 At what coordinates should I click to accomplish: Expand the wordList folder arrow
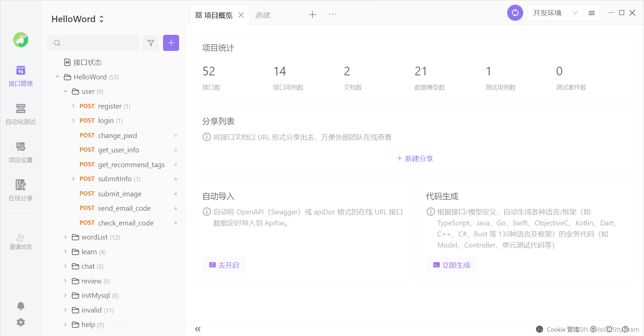65,237
